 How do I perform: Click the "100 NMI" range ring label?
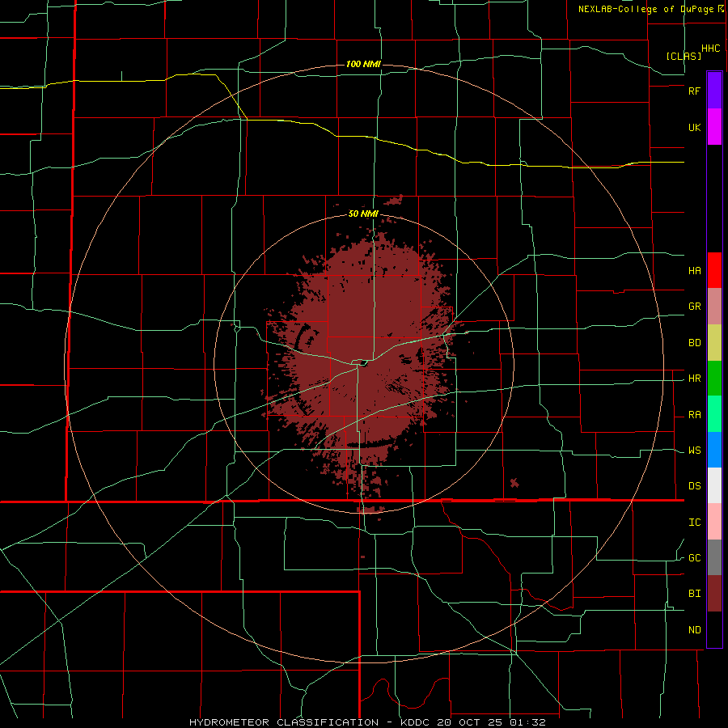click(x=363, y=64)
